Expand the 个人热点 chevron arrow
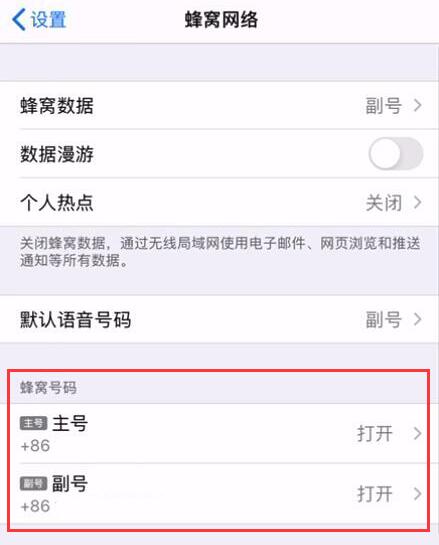This screenshot has height=545, width=439. point(418,202)
